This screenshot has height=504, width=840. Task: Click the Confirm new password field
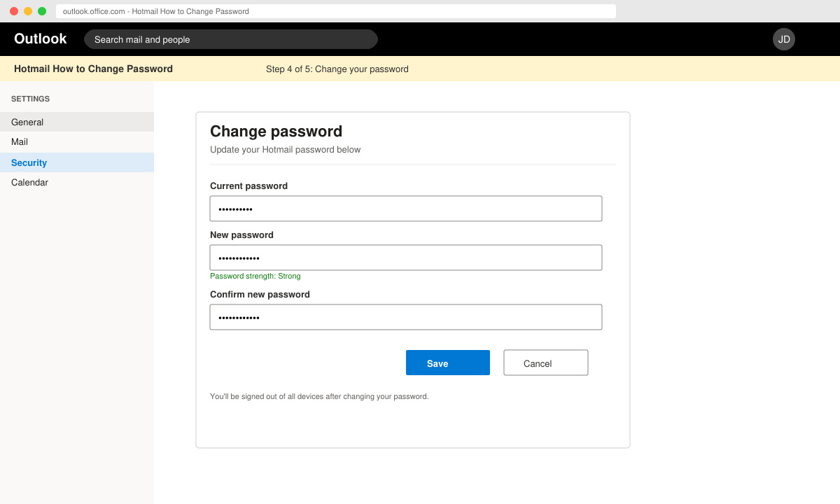click(x=406, y=317)
